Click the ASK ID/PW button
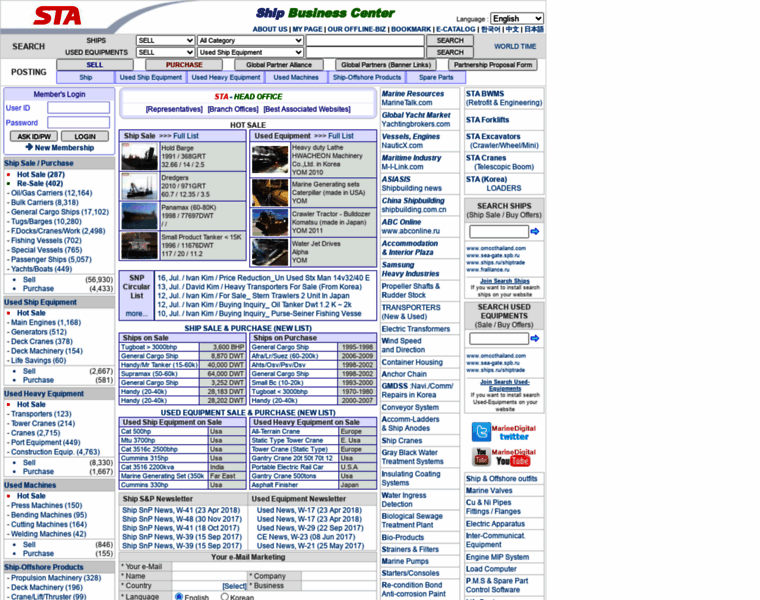The height and width of the screenshot is (600, 760). pos(34,137)
